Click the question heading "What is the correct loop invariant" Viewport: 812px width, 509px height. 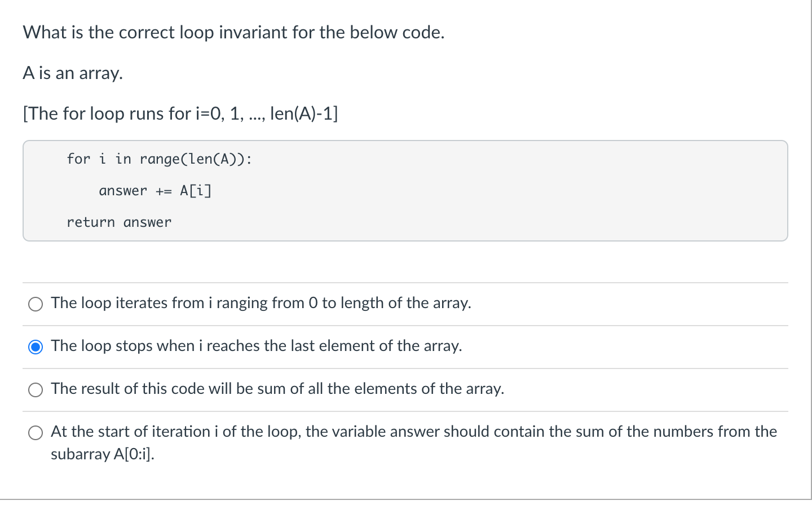coord(233,33)
